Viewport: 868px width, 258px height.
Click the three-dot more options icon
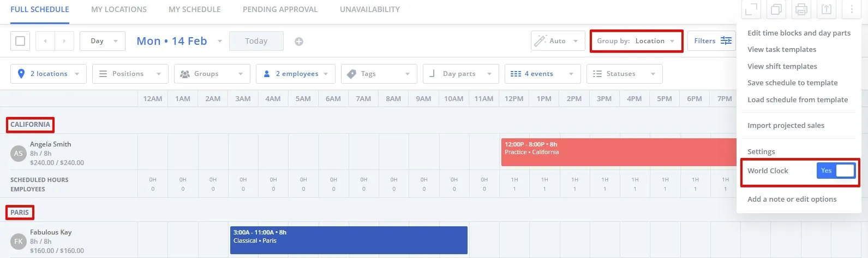coord(851,9)
